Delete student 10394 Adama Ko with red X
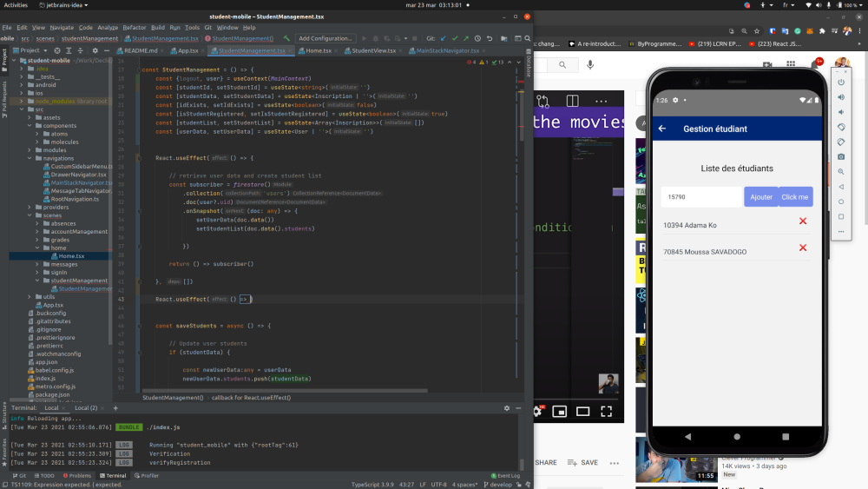This screenshot has height=489, width=868. (x=802, y=221)
